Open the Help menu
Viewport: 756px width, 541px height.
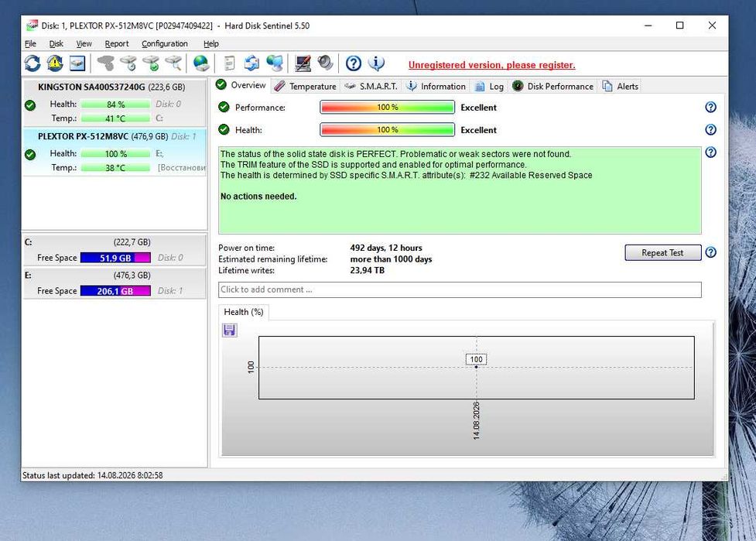click(x=210, y=44)
